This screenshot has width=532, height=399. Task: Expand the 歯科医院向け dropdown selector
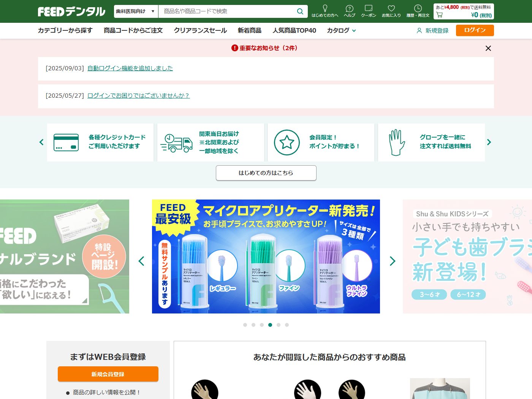pos(136,11)
